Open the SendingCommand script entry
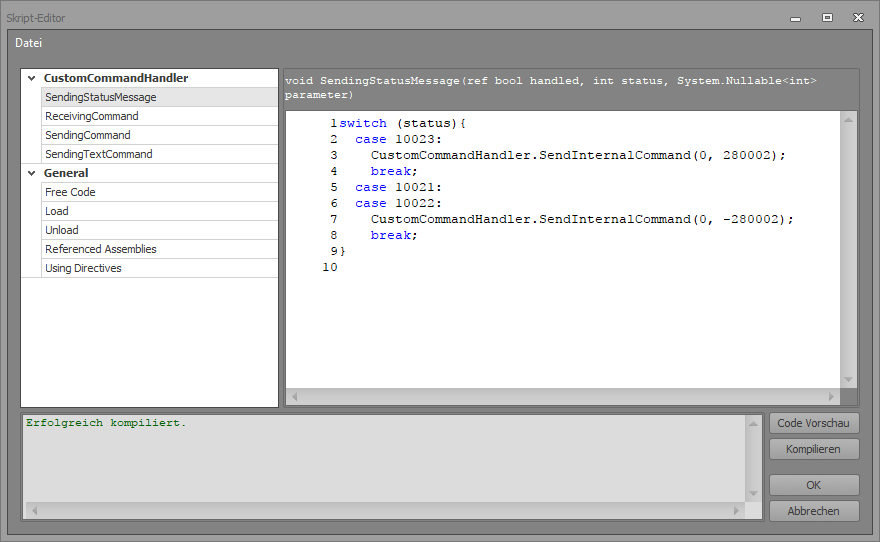Screen dimensions: 880x542 click(159, 135)
